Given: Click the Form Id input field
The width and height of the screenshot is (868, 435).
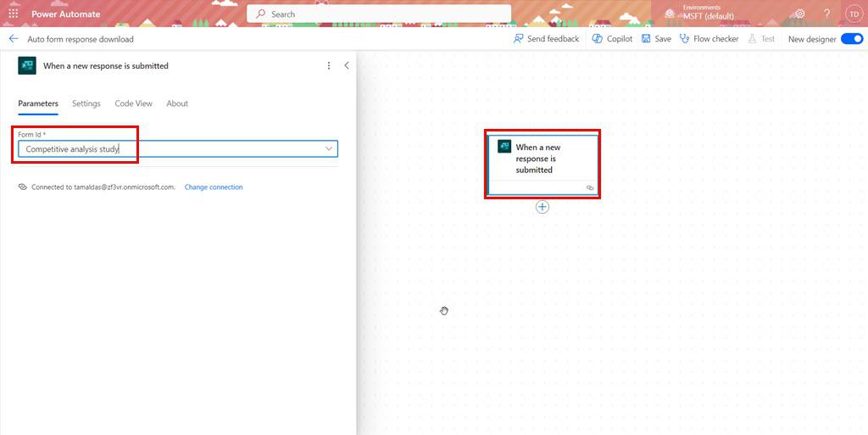Looking at the screenshot, I should (x=178, y=149).
